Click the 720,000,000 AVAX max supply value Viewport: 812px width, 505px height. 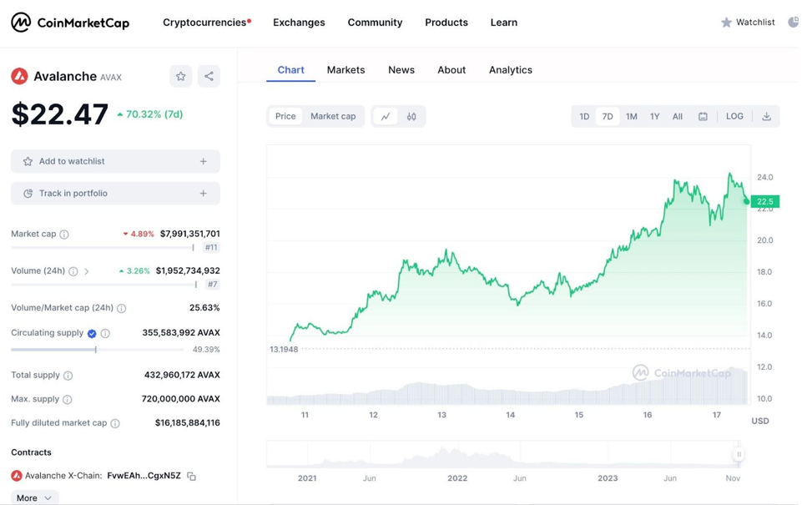(x=181, y=399)
